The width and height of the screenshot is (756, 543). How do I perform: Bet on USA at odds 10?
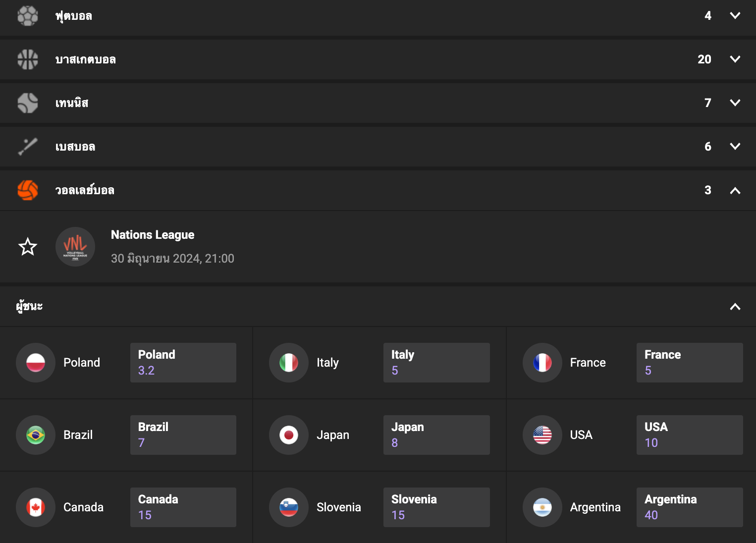point(690,435)
